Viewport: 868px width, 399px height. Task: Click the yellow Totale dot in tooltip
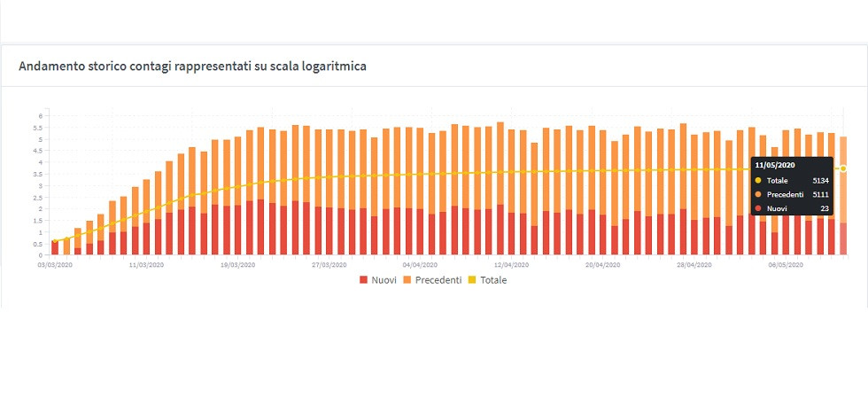(x=758, y=180)
